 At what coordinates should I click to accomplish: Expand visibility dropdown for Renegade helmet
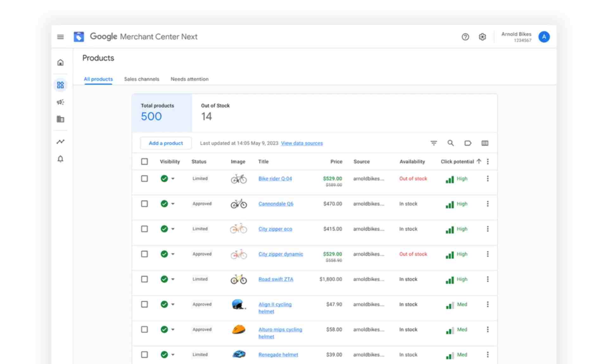(173, 355)
